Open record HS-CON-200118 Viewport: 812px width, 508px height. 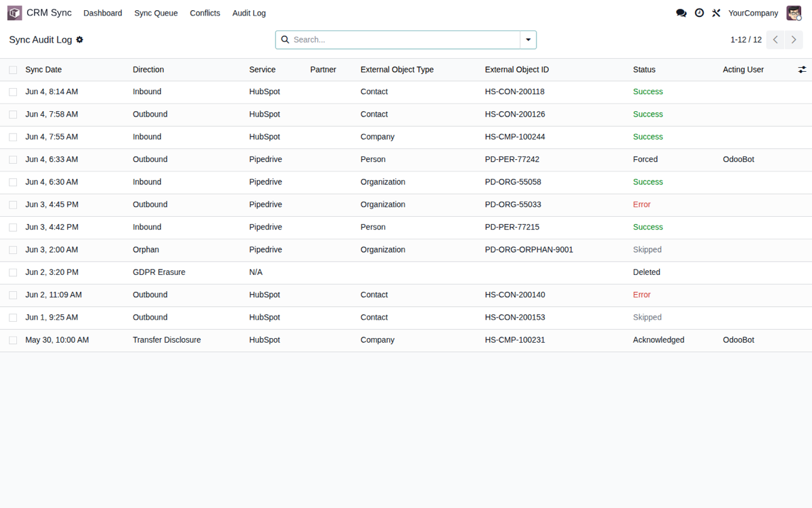[515, 91]
